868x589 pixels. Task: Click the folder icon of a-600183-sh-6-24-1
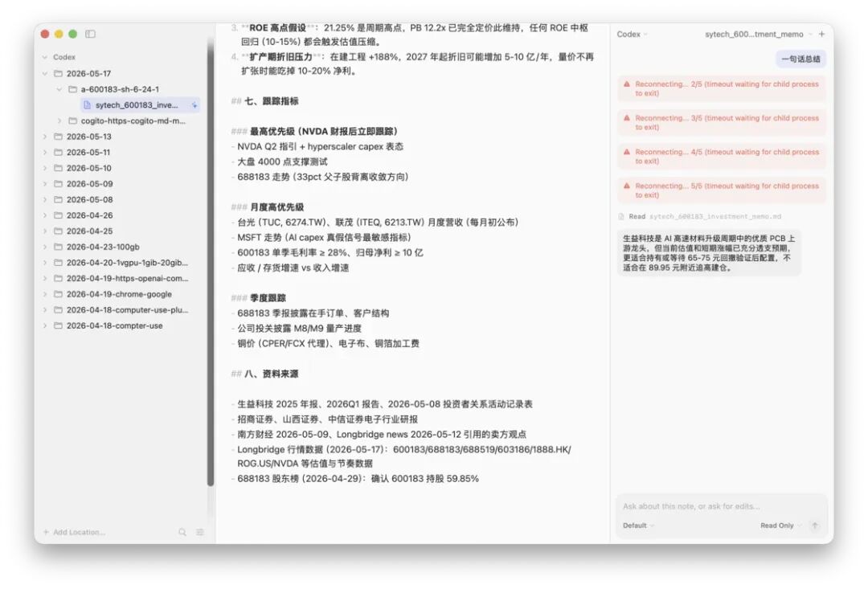click(x=72, y=89)
